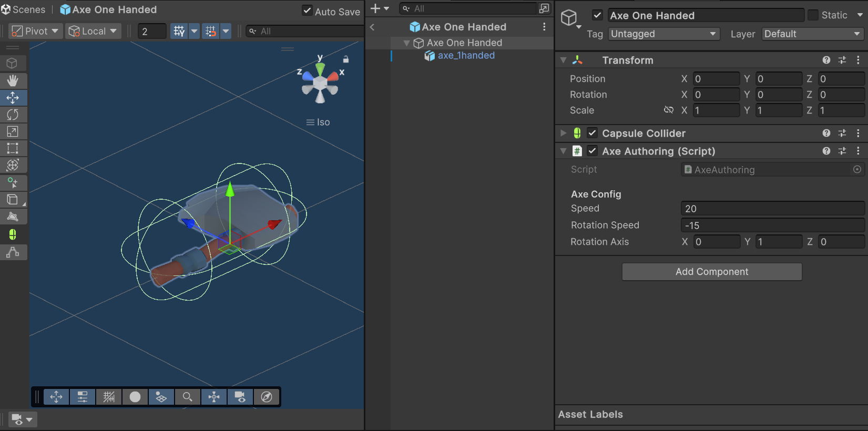Switch Iso projection mode label

point(318,122)
